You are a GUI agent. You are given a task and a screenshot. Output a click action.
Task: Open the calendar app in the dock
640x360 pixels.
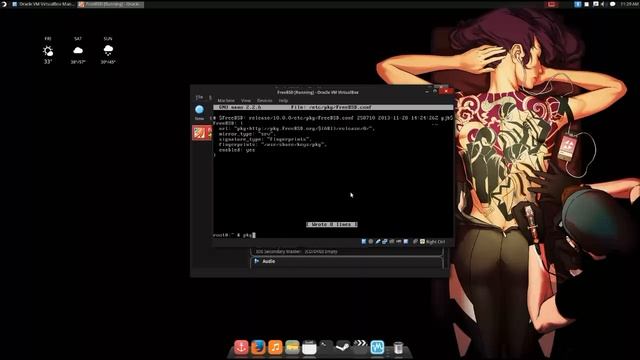(309, 347)
